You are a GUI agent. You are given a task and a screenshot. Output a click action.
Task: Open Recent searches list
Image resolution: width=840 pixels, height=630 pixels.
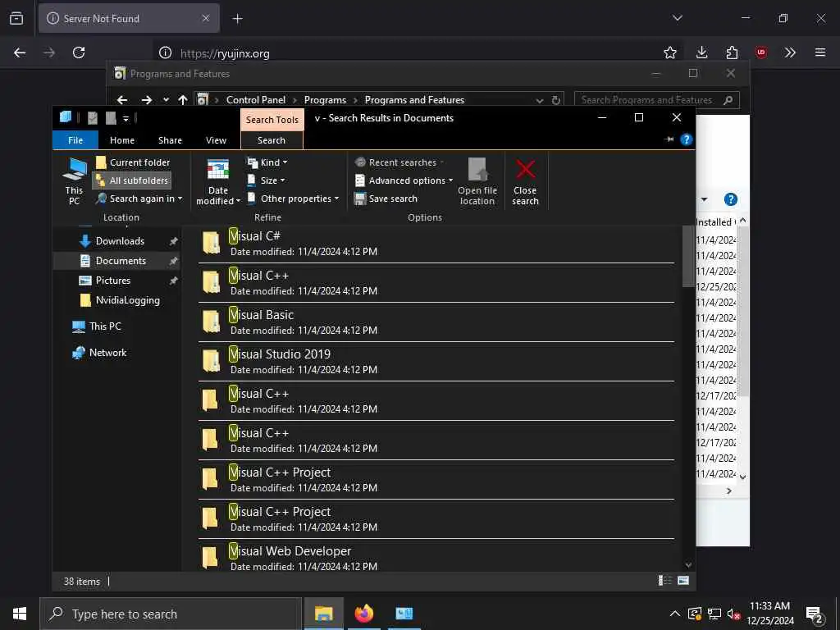(x=399, y=162)
